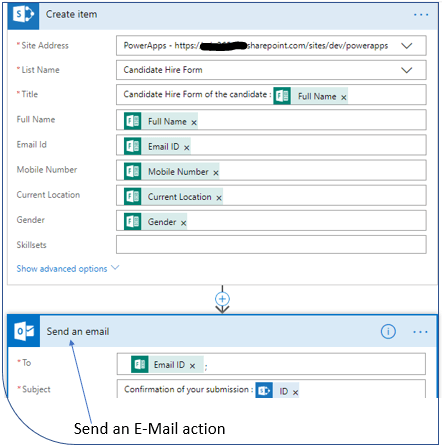Open the Send an email info icon

388,332
